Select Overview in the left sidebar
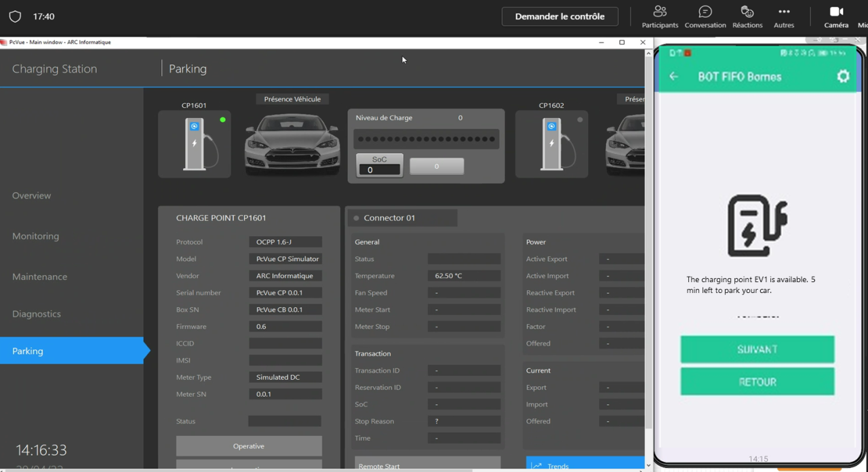The width and height of the screenshot is (868, 472). pyautogui.click(x=32, y=195)
